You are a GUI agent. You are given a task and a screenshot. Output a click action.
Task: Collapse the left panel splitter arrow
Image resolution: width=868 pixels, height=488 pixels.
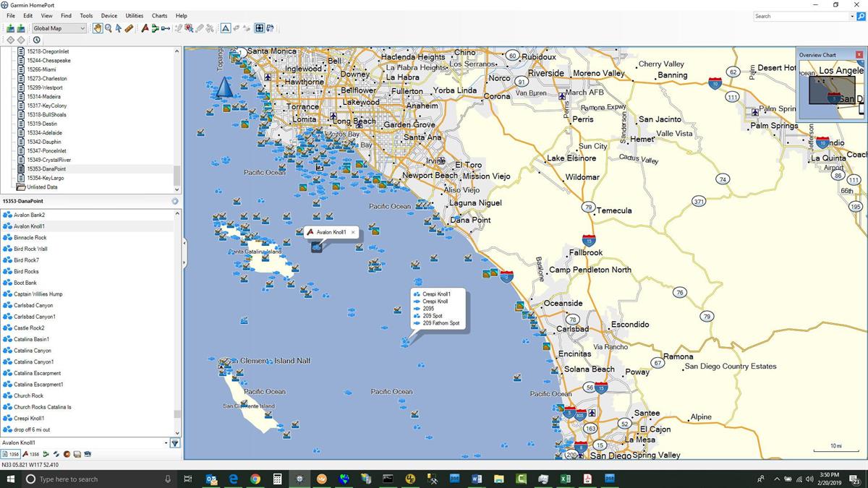tap(184, 244)
